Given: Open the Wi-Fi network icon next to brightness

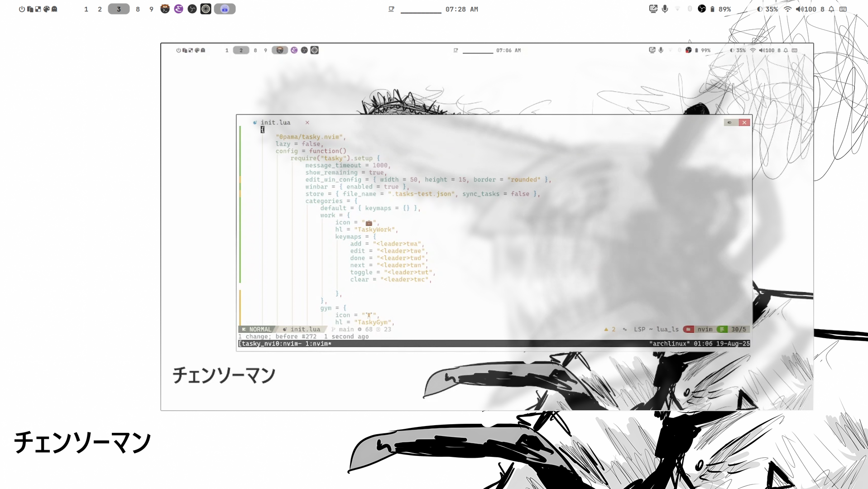Looking at the screenshot, I should [787, 9].
